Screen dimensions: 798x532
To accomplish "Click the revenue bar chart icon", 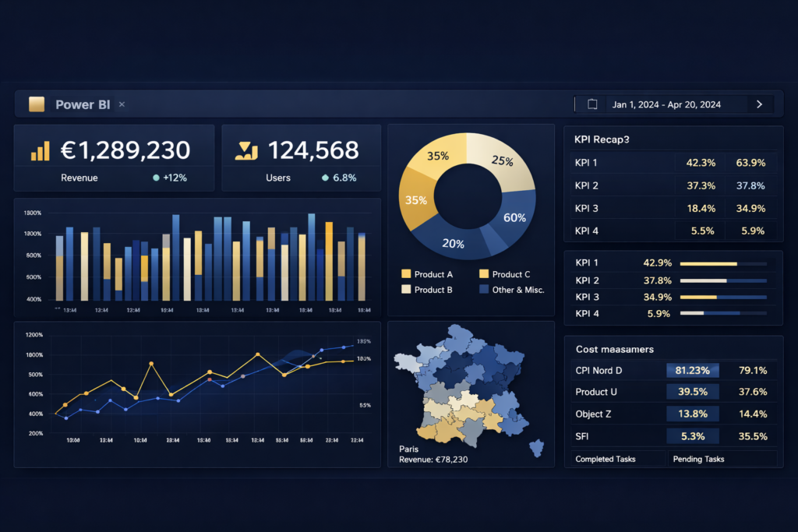I will coord(41,151).
